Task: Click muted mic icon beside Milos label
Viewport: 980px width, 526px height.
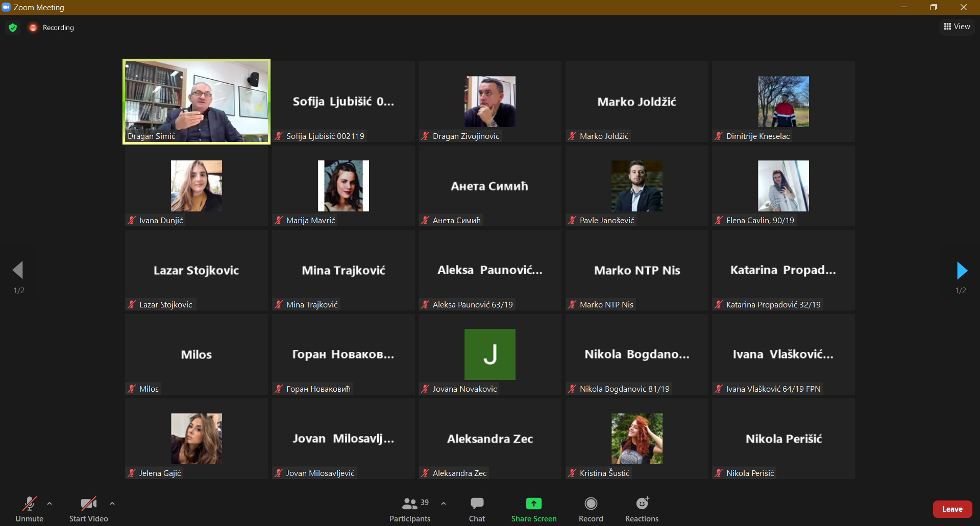Action: click(132, 389)
